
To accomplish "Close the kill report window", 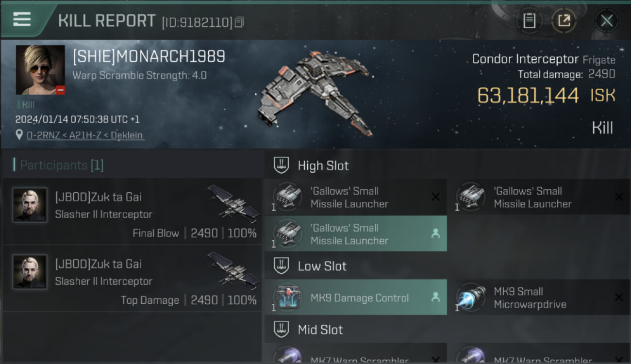I will [606, 20].
